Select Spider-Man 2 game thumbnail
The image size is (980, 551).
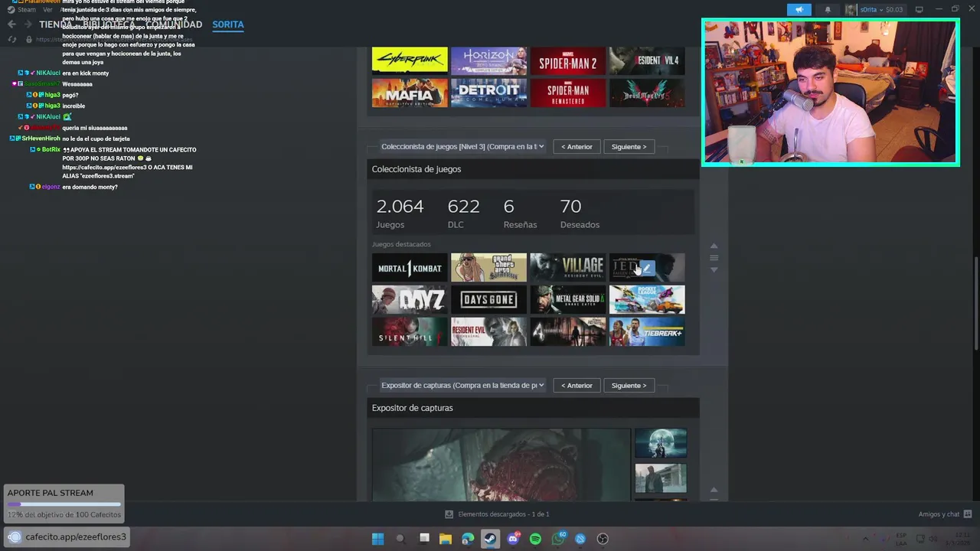pyautogui.click(x=567, y=60)
